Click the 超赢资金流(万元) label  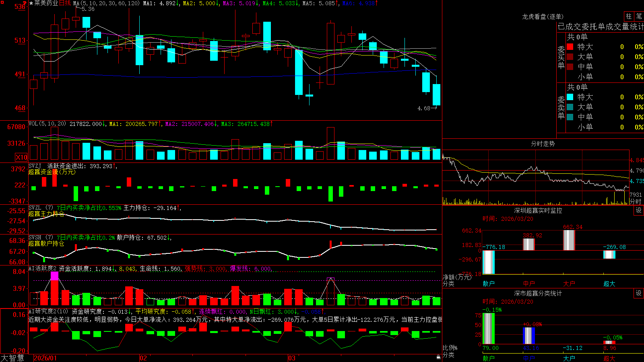click(52, 172)
